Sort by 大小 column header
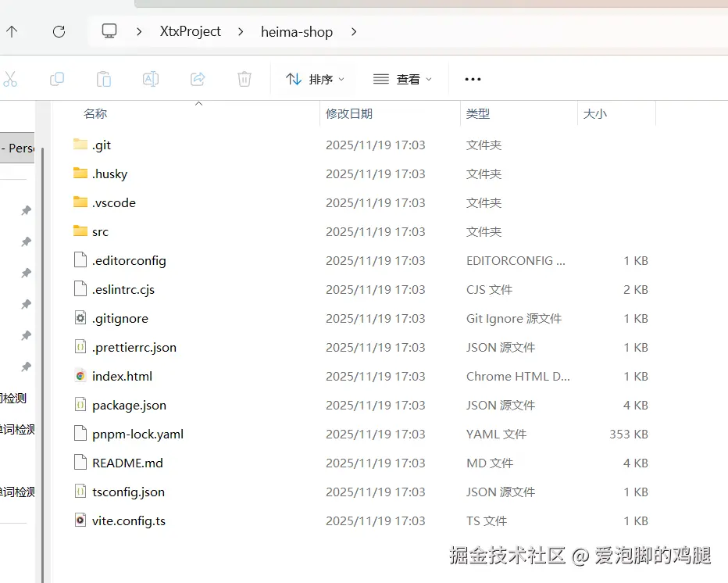Screen dimensions: 728x583 click(x=594, y=114)
